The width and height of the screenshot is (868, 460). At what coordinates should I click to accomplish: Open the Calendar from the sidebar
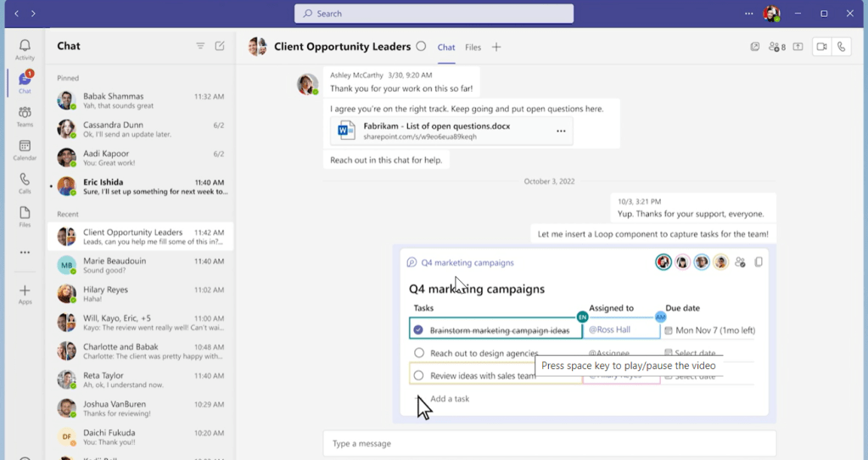25,149
